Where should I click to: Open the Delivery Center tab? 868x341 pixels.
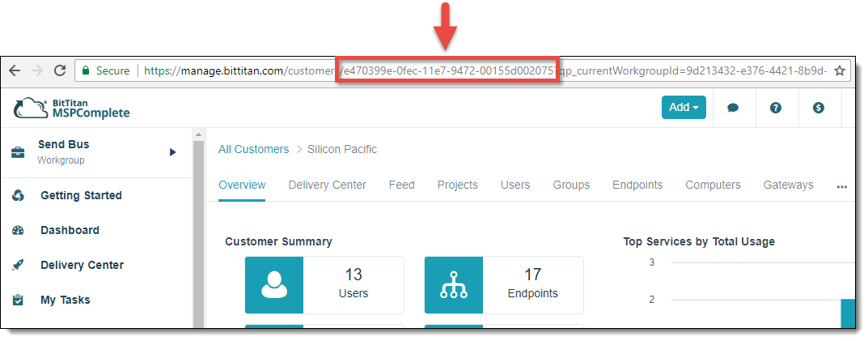(327, 185)
